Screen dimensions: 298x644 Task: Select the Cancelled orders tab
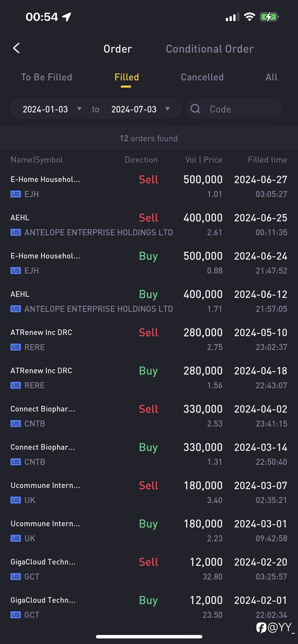click(202, 77)
